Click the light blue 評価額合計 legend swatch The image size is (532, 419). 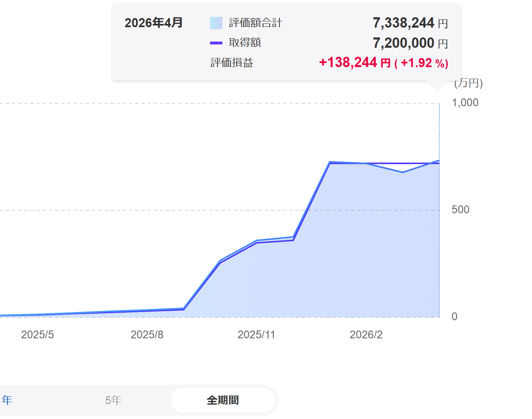(216, 23)
